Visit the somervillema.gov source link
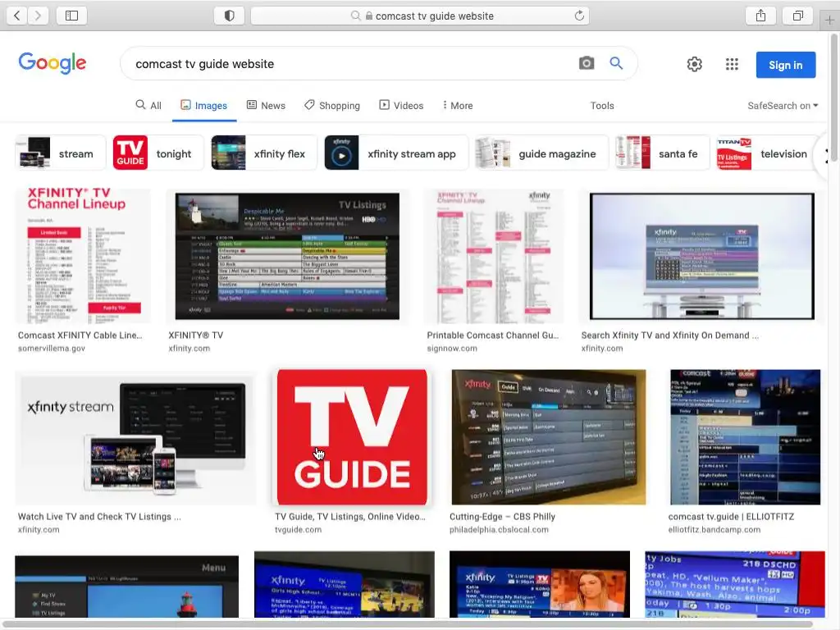Viewport: 840px width, 630px height. click(x=52, y=348)
